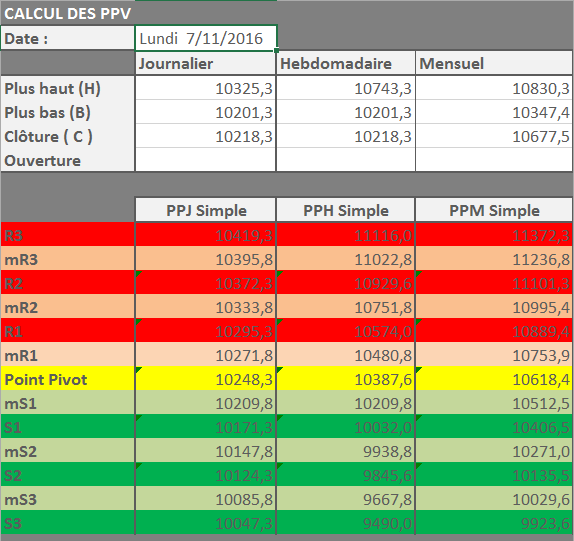574x541 pixels.
Task: Click the PPH Simple header cell
Action: click(346, 210)
